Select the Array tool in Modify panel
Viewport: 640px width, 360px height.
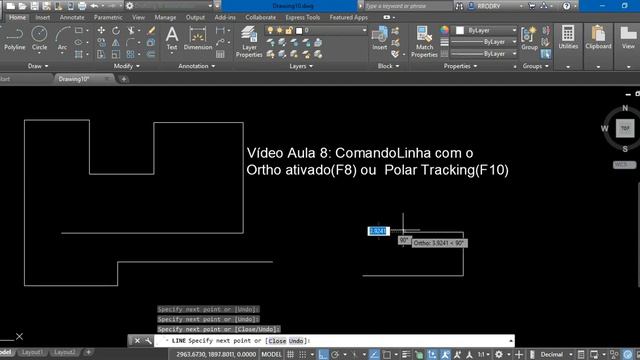click(x=131, y=54)
